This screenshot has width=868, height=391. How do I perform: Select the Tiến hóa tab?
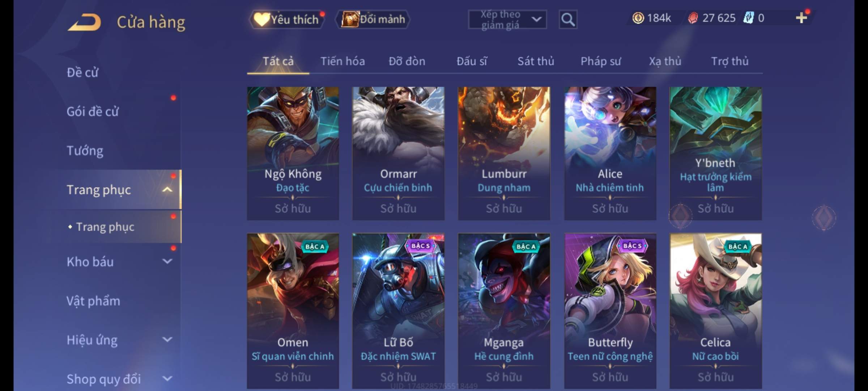342,61
